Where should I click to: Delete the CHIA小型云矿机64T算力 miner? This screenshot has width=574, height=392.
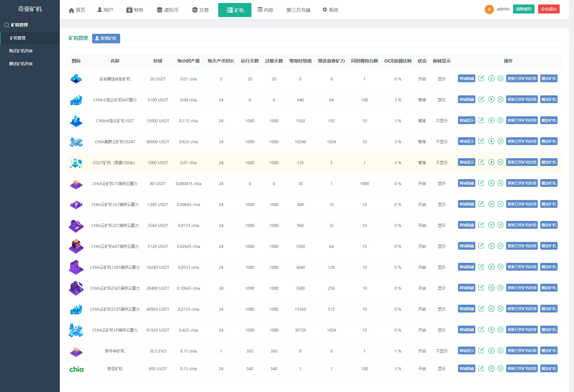coord(500,99)
